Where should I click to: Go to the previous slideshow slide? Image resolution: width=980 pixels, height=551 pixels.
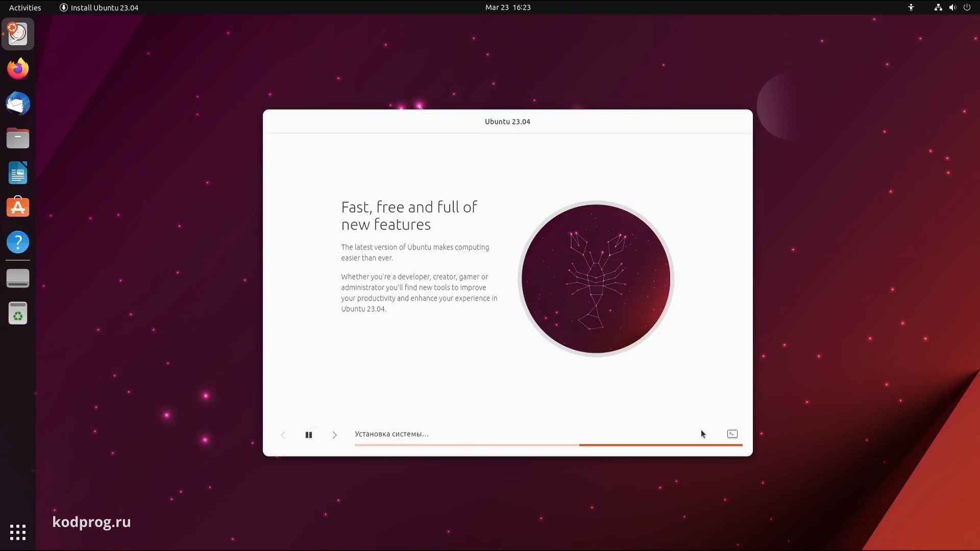coord(283,435)
